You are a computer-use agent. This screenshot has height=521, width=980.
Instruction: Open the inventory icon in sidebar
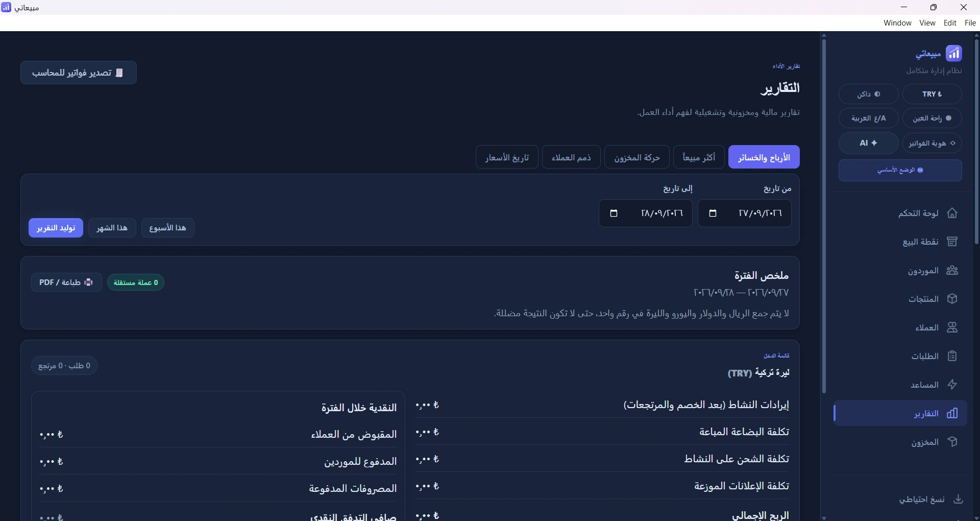click(x=952, y=442)
